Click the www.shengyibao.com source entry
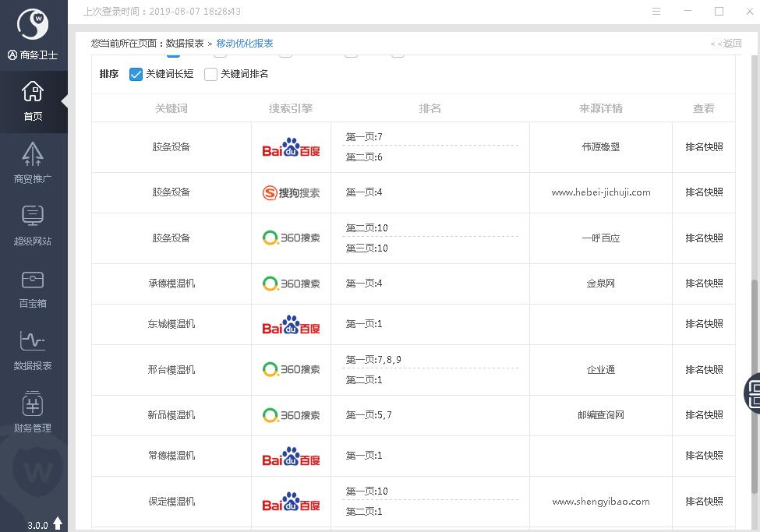This screenshot has width=760, height=532. click(600, 502)
